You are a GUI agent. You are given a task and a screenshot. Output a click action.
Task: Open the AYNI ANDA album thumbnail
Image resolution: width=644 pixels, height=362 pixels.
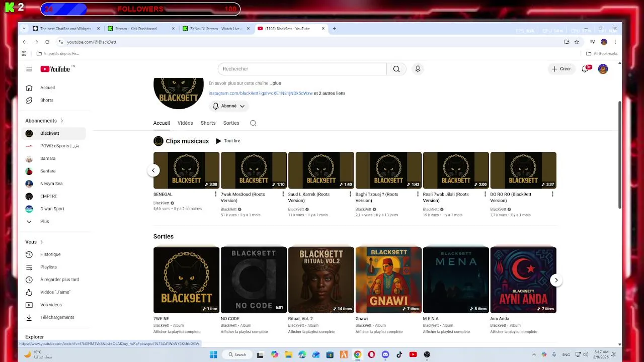523,280
